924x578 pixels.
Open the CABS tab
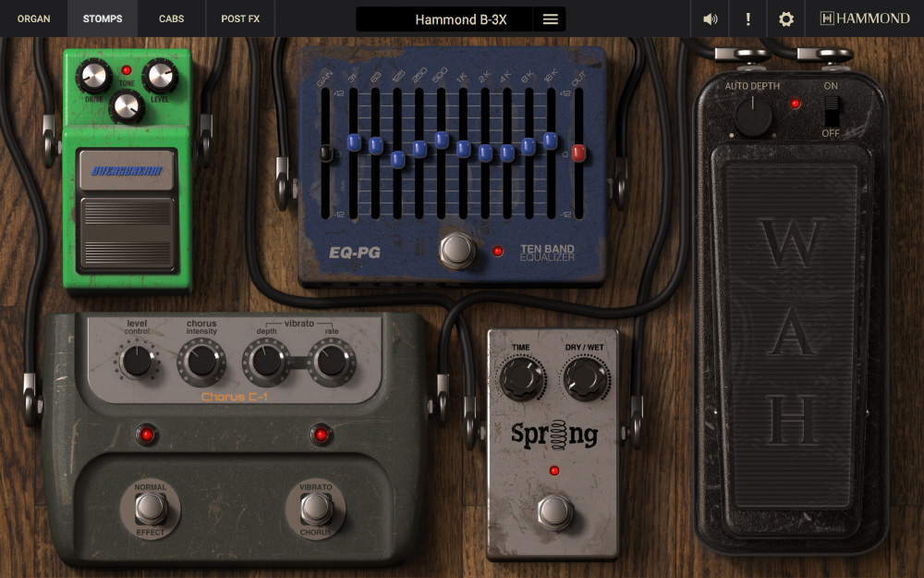click(172, 18)
